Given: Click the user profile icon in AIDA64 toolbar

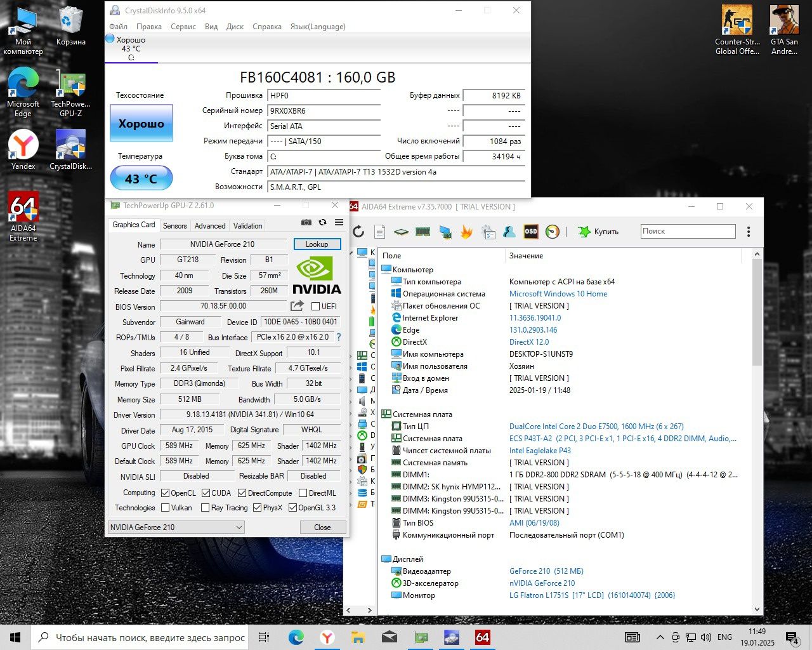Looking at the screenshot, I should pyautogui.click(x=509, y=232).
